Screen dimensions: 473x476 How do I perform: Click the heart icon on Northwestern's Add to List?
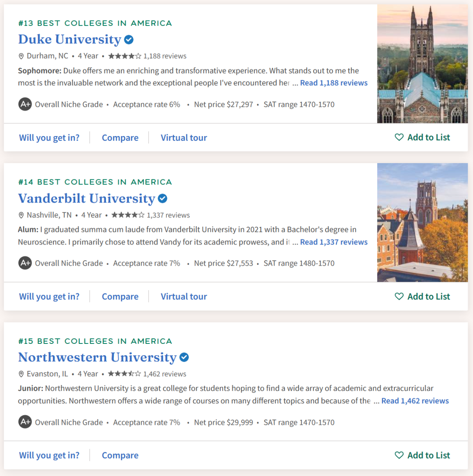tap(399, 455)
